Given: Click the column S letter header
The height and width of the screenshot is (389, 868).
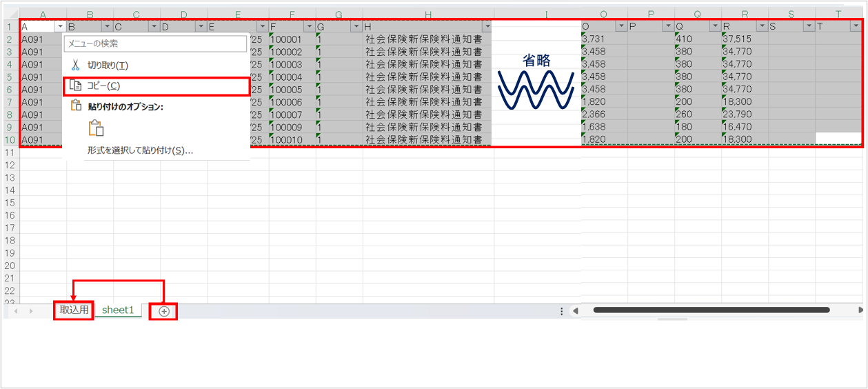Looking at the screenshot, I should tap(791, 14).
